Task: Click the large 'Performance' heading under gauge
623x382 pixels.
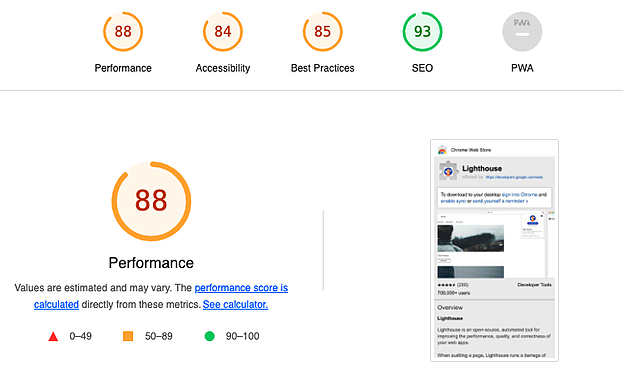Action: pos(151,263)
